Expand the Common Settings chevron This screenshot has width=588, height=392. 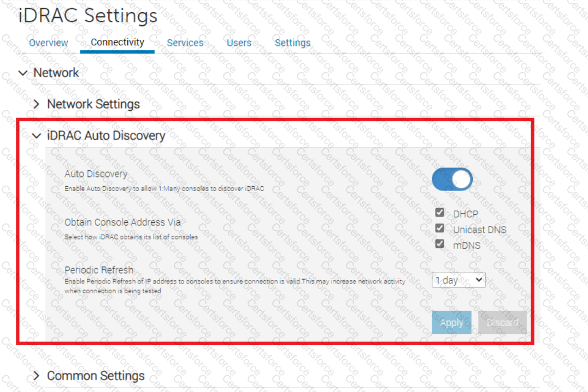36,376
